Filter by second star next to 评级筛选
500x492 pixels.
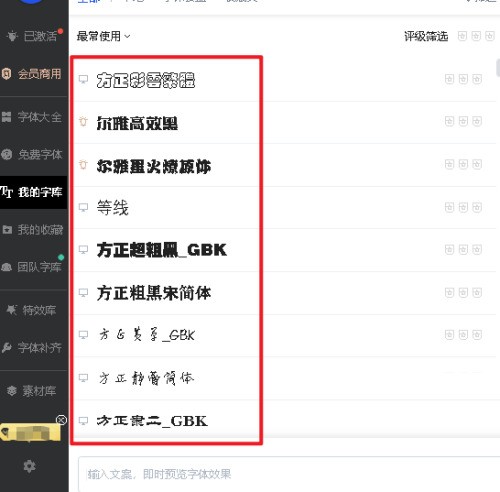[476, 36]
